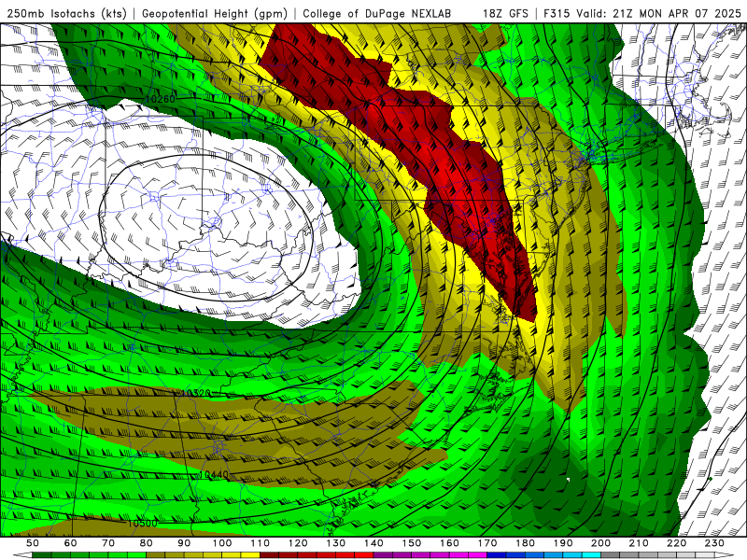
Task: Click the "F315 Valid: 21Z MON APR 07 2025" text
Action: pos(642,13)
